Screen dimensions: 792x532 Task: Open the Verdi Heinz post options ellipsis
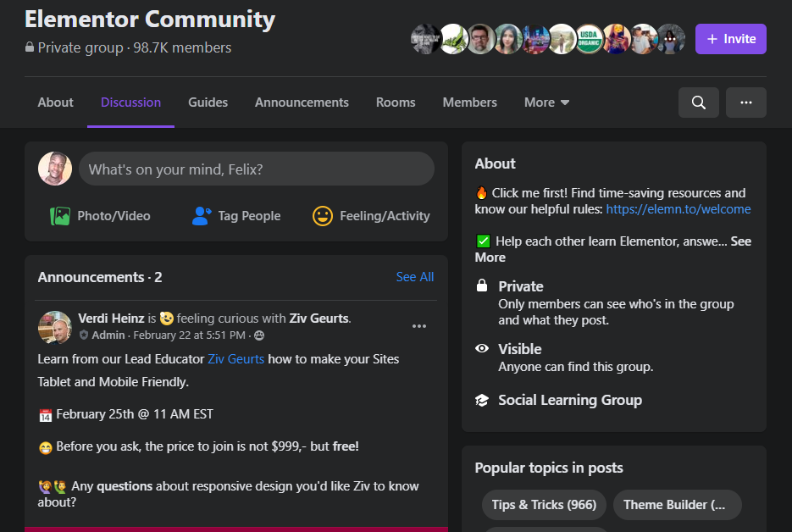coord(418,326)
